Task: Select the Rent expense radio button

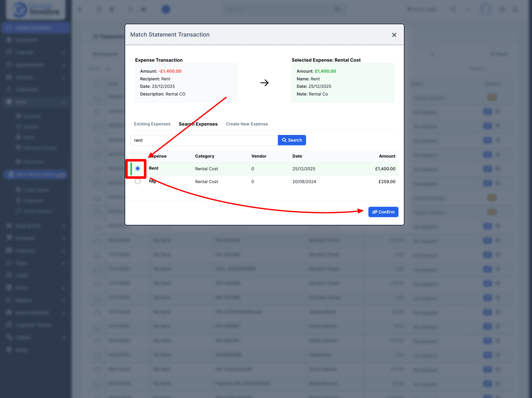Action: coord(138,168)
